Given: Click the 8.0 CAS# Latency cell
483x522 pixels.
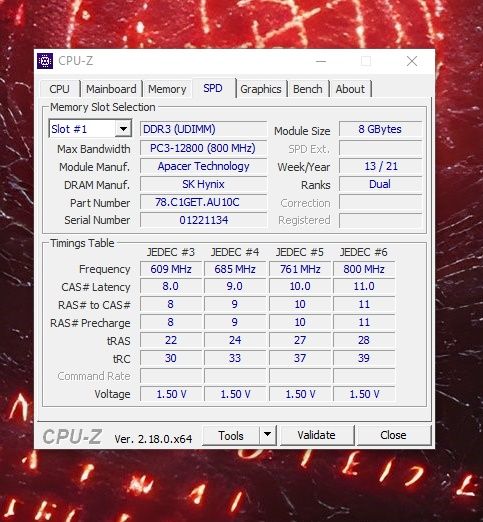Looking at the screenshot, I should 171,286.
